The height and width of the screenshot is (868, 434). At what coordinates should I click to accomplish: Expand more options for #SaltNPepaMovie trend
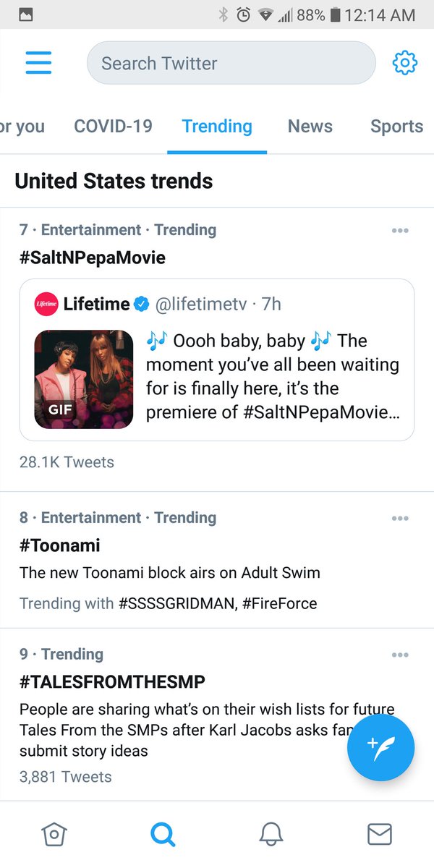[x=399, y=231]
